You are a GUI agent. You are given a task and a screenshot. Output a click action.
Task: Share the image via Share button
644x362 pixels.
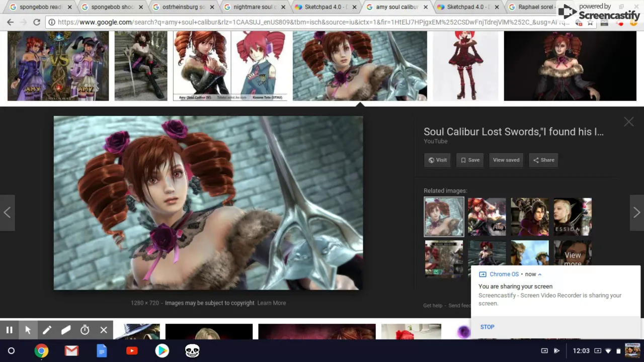tap(543, 160)
